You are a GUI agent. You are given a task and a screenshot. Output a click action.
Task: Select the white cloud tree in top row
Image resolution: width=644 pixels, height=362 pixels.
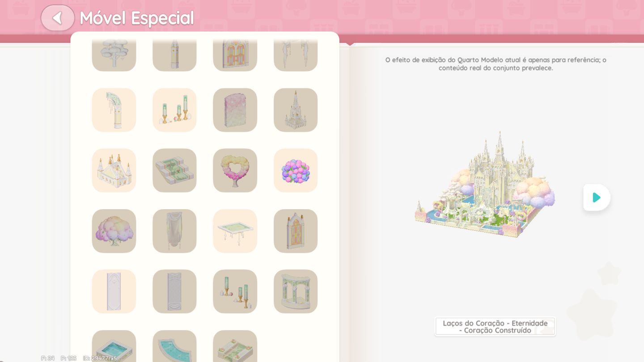(114, 55)
